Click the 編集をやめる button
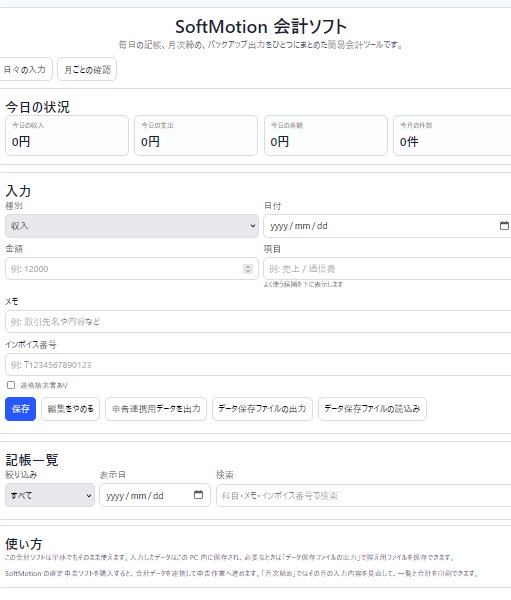 (x=70, y=409)
